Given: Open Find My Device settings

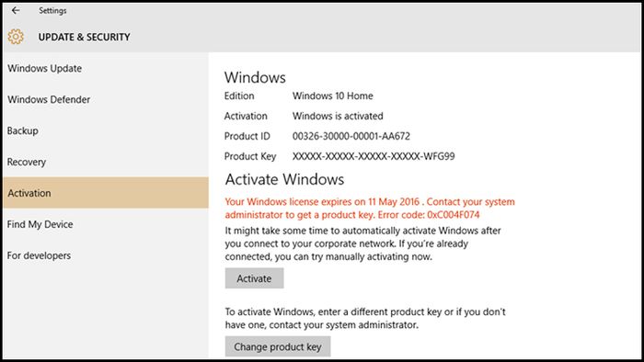Looking at the screenshot, I should click(106, 224).
